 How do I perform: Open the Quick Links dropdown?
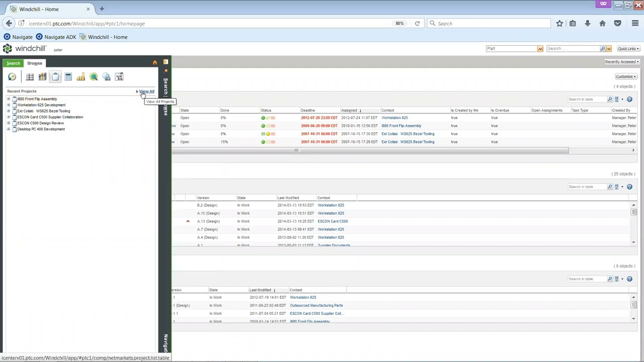[628, 49]
